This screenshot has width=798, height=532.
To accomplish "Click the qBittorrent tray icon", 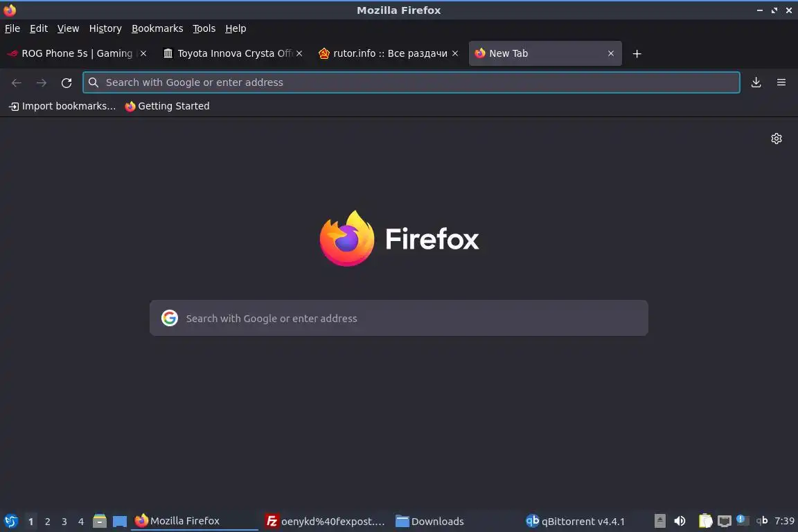I will click(x=762, y=520).
